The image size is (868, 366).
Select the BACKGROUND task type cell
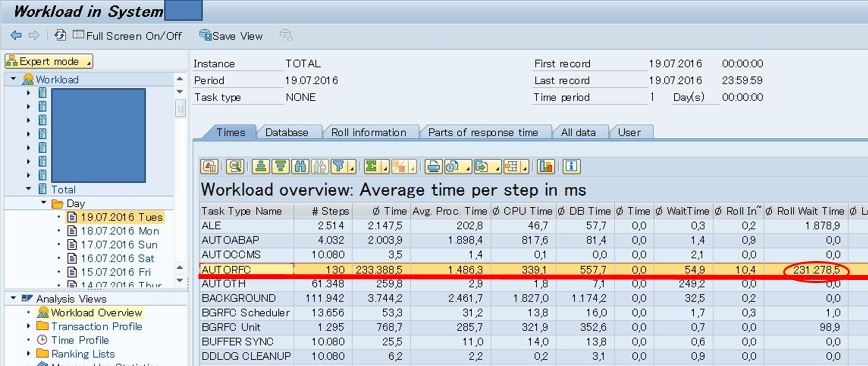point(246,298)
